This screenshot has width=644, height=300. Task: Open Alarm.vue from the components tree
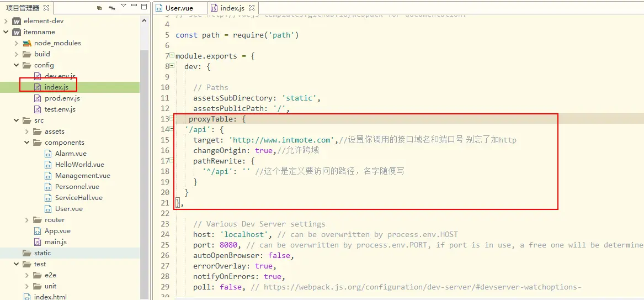[71, 154]
